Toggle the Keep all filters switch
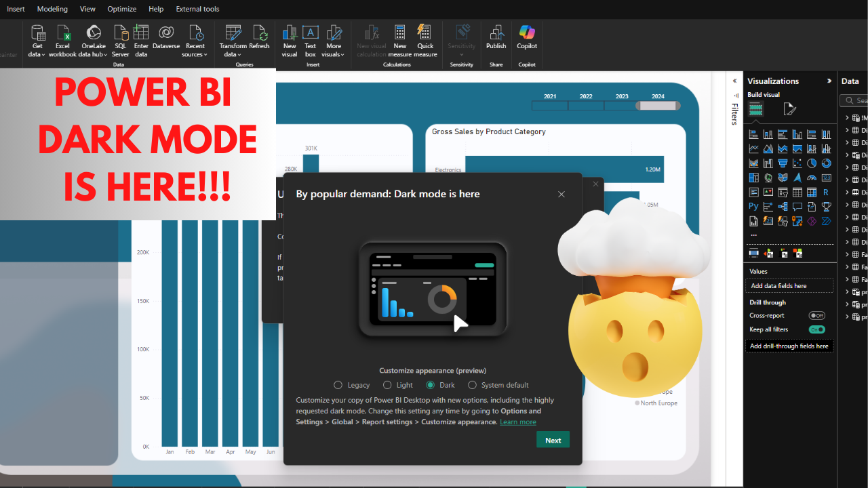 coord(816,329)
